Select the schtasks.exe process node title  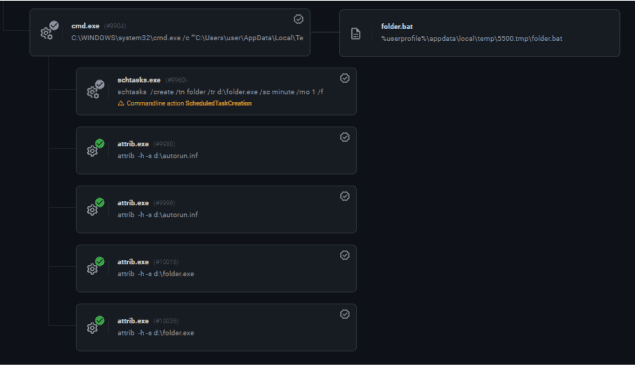(x=139, y=80)
